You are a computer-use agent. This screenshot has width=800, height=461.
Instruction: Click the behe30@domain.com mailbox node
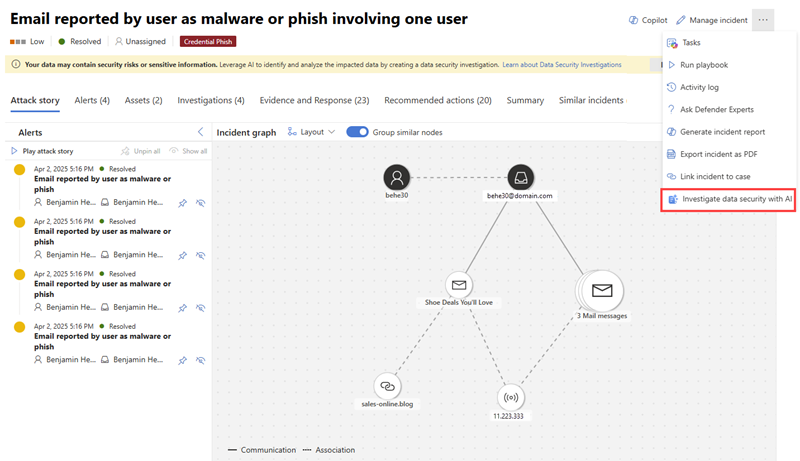(x=519, y=177)
